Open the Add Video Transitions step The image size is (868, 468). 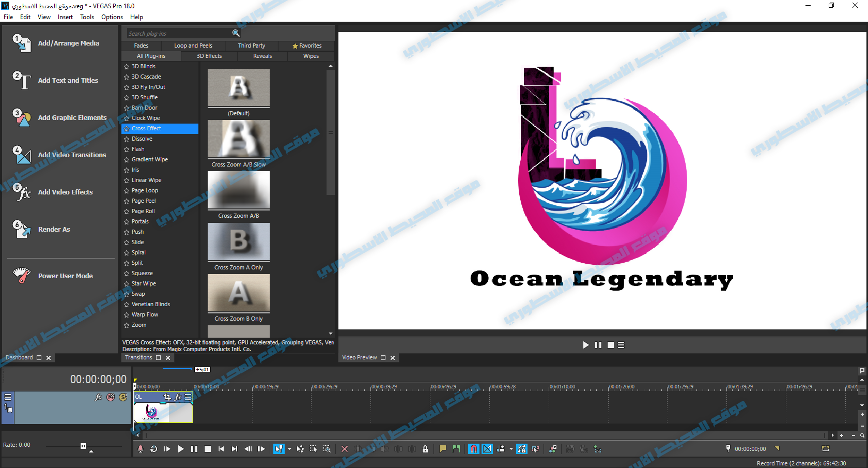(x=60, y=155)
